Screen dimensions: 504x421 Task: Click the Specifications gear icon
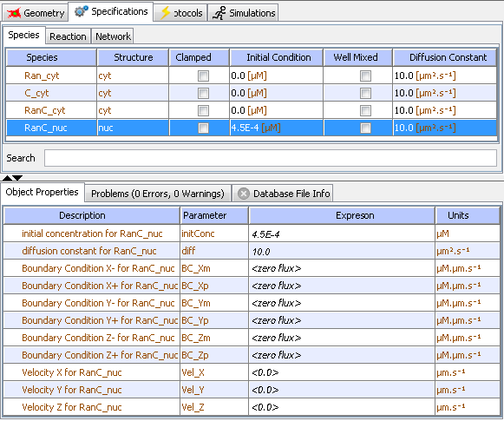[81, 11]
